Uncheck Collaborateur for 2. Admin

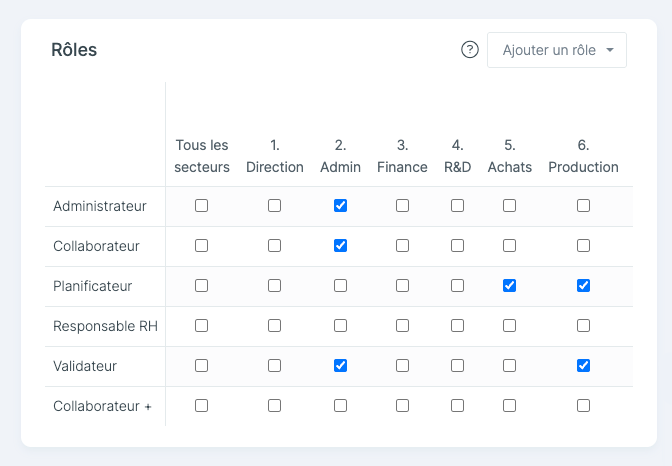pos(340,246)
